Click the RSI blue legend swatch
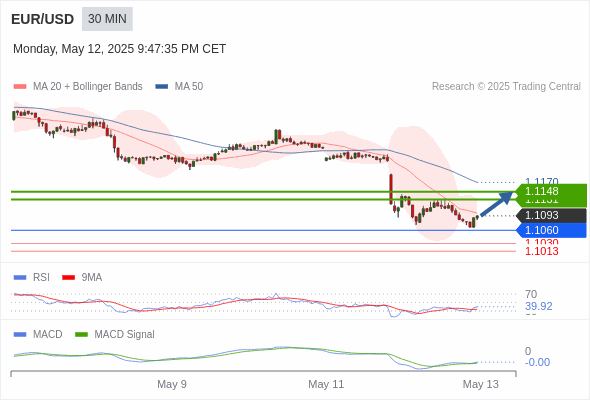 click(20, 278)
